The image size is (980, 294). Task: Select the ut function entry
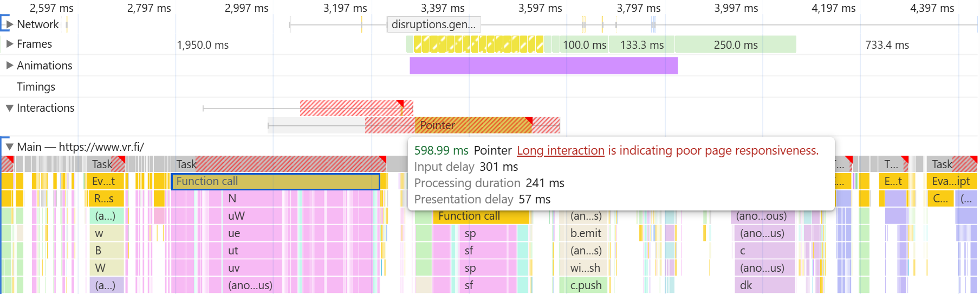click(233, 251)
